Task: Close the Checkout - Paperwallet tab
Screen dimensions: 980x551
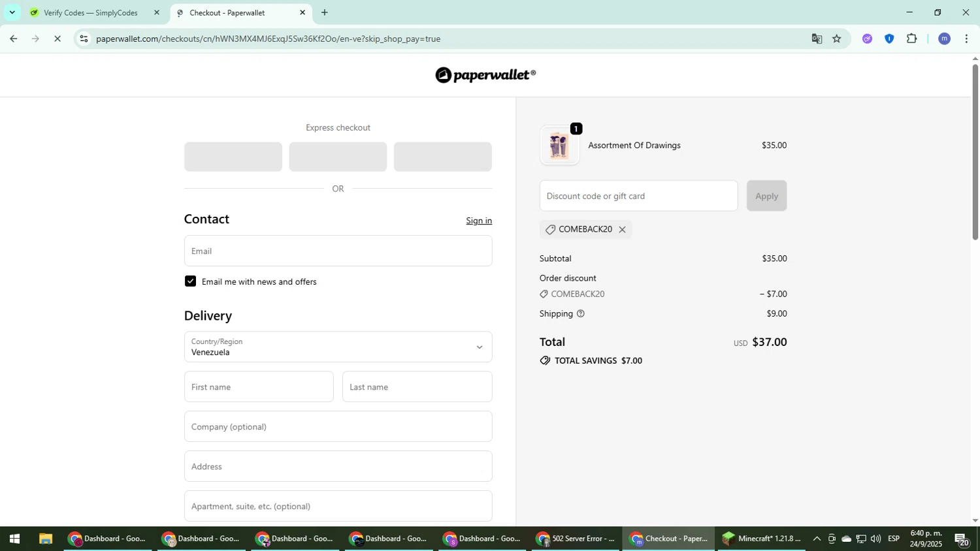Action: [302, 12]
